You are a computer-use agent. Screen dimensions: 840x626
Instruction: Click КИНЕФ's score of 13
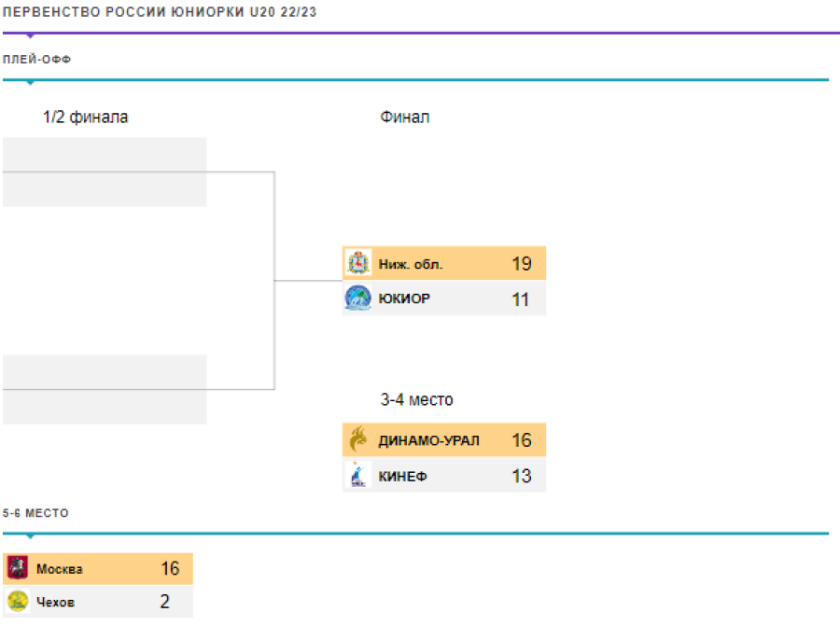(x=522, y=476)
